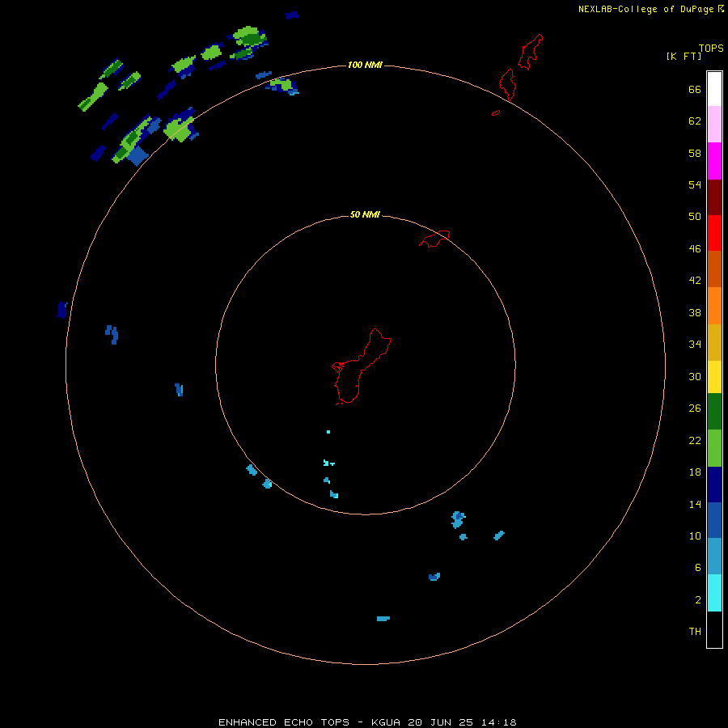Viewport: 728px width, 728px height.
Task: Click the white swatch in the tops legend
Action: [714, 89]
